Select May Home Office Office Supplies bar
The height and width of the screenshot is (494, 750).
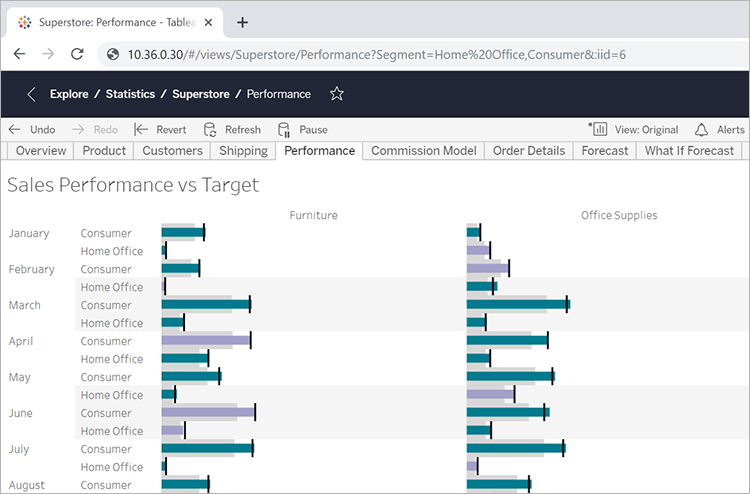click(490, 394)
